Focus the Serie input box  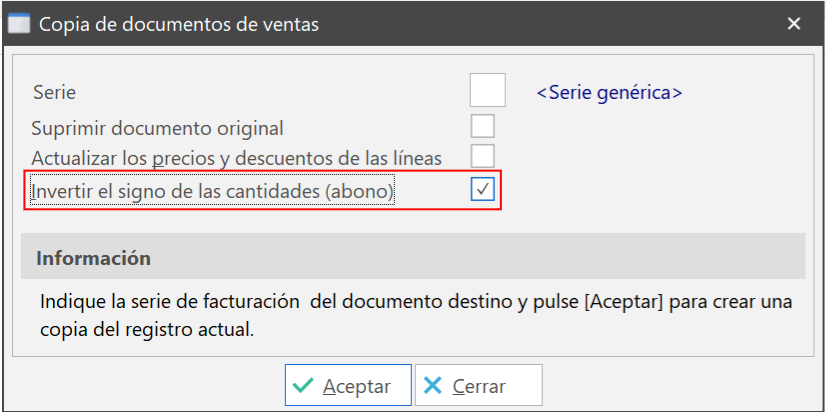coord(488,91)
